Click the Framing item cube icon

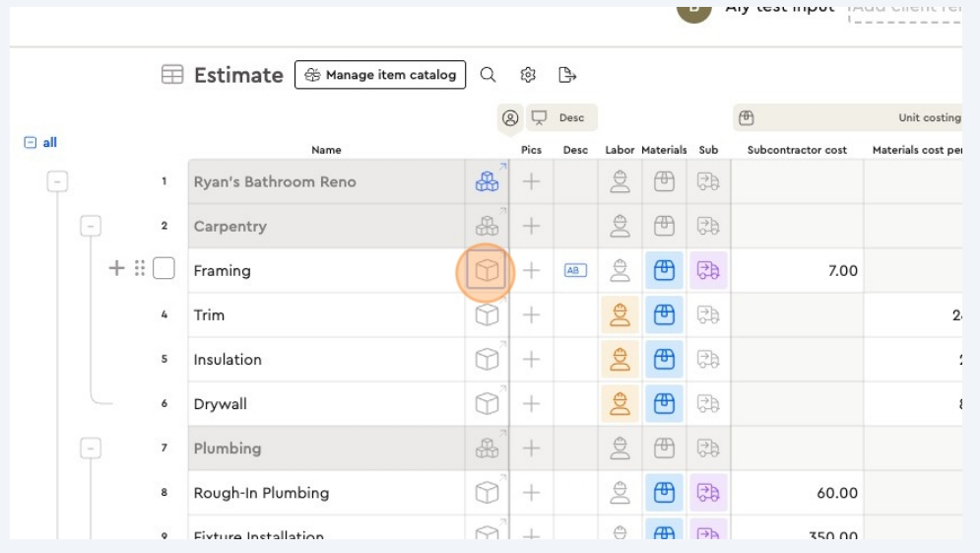pyautogui.click(x=487, y=270)
